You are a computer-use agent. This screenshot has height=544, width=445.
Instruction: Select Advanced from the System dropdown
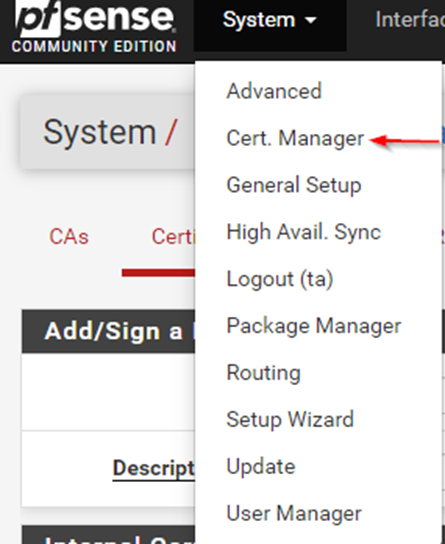(274, 91)
